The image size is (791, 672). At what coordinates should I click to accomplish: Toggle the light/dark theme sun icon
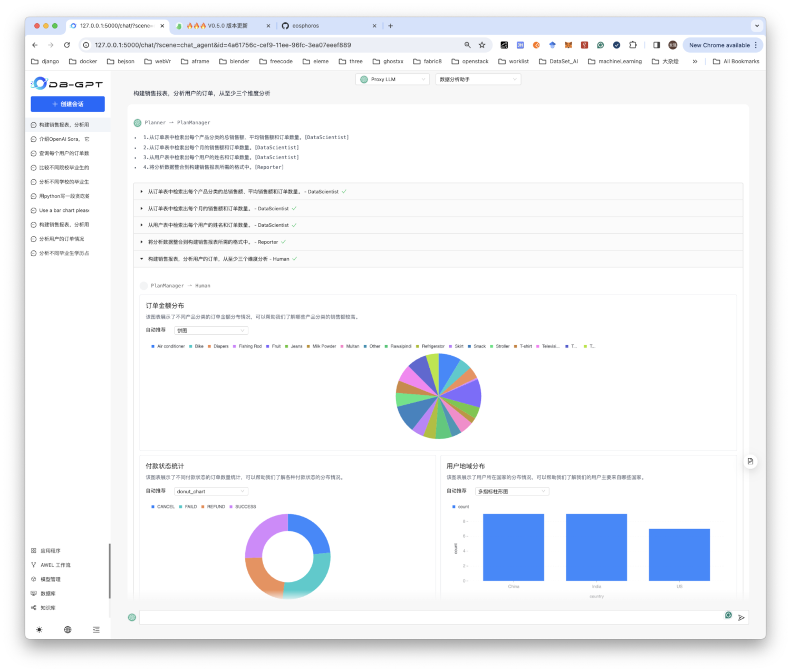(x=39, y=629)
